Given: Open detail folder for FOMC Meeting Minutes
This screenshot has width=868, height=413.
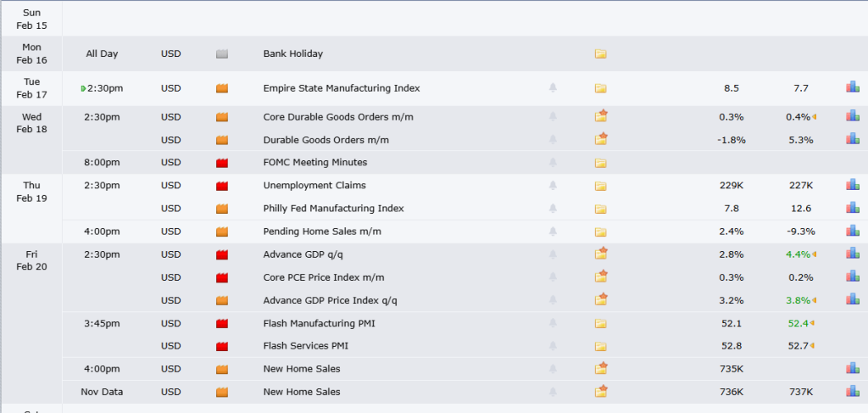Looking at the screenshot, I should tap(600, 163).
